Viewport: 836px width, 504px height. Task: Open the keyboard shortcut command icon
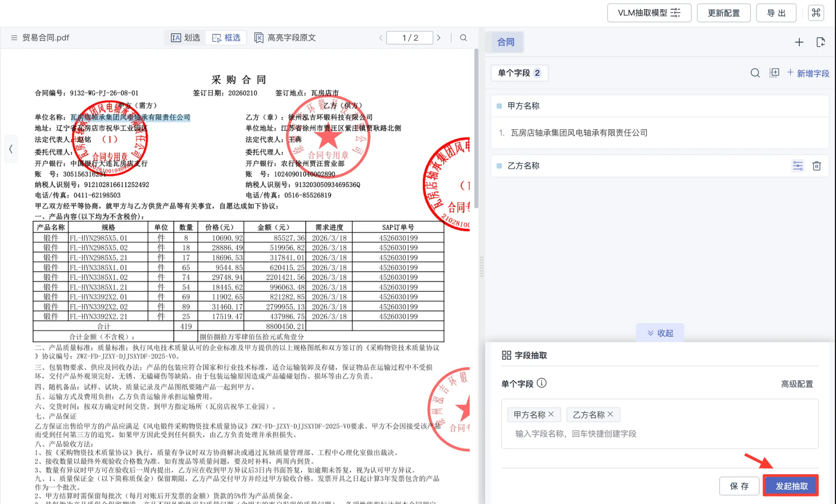816,13
